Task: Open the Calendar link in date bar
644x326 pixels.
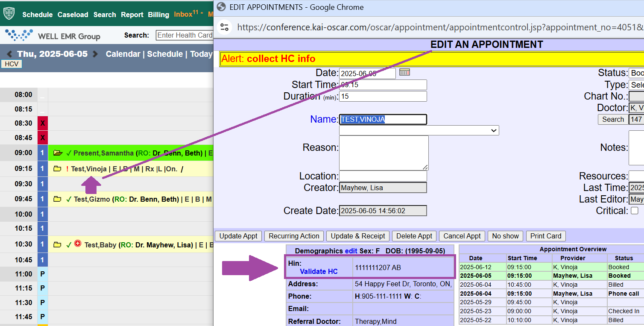Action: coord(123,54)
